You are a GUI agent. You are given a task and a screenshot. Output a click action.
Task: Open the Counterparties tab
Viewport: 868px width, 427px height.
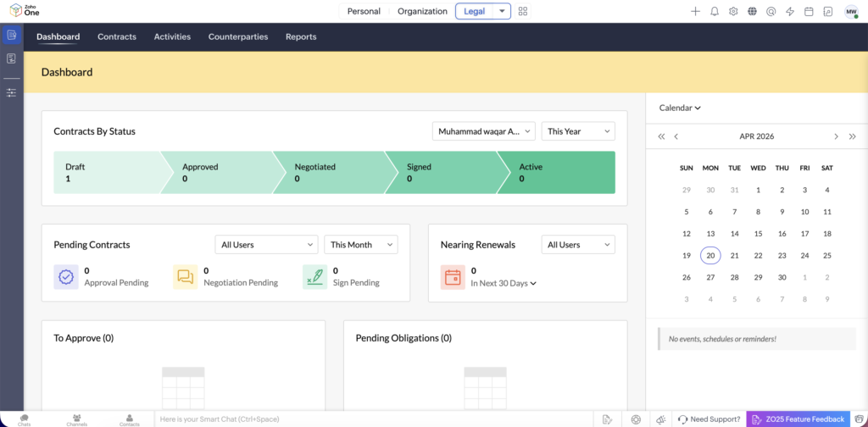coord(238,36)
